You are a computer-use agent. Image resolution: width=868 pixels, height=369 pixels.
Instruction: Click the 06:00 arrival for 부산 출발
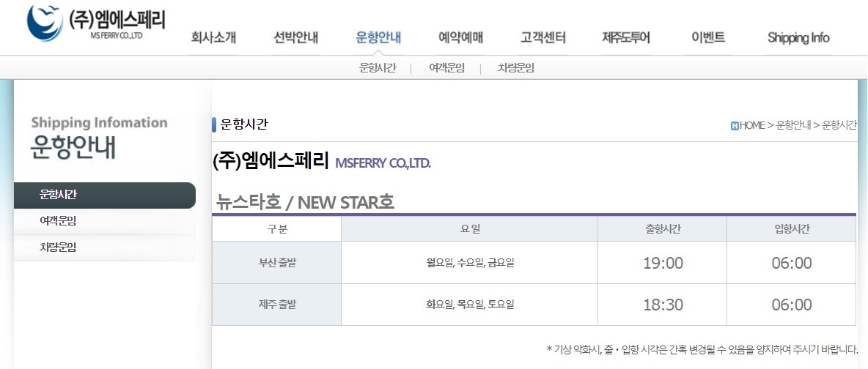(x=792, y=264)
